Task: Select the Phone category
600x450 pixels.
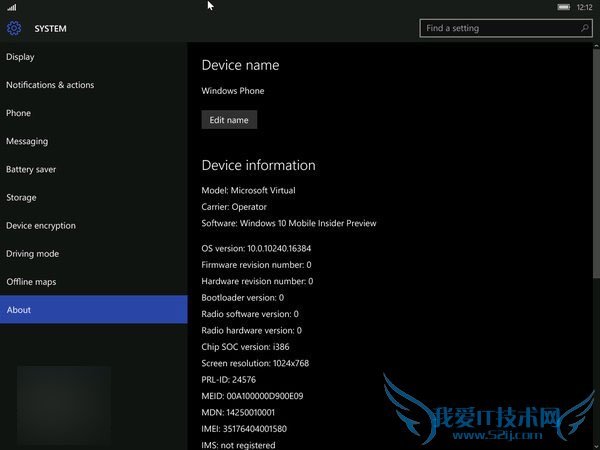Action: pyautogui.click(x=94, y=113)
